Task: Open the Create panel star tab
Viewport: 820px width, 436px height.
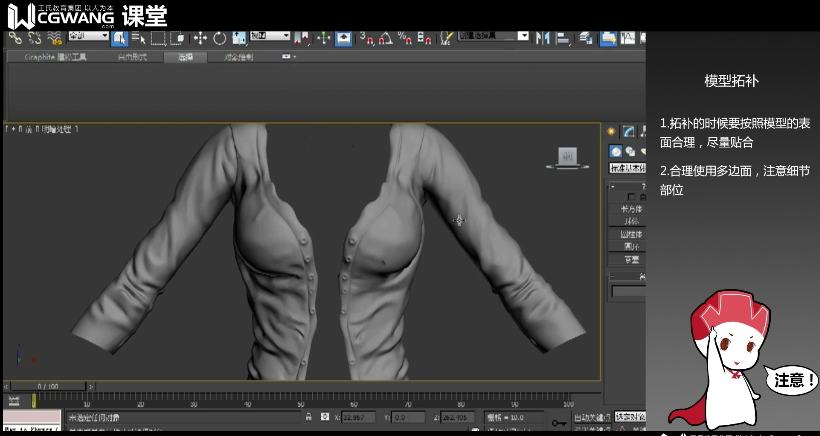Action: pos(612,131)
